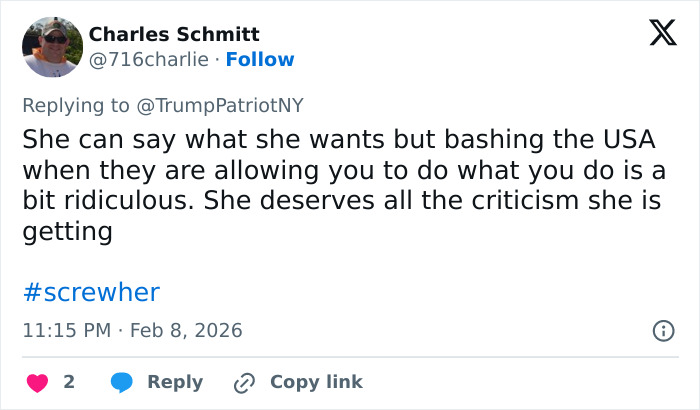The image size is (700, 410).
Task: Click the 11:15 PM time text
Action: 67,330
